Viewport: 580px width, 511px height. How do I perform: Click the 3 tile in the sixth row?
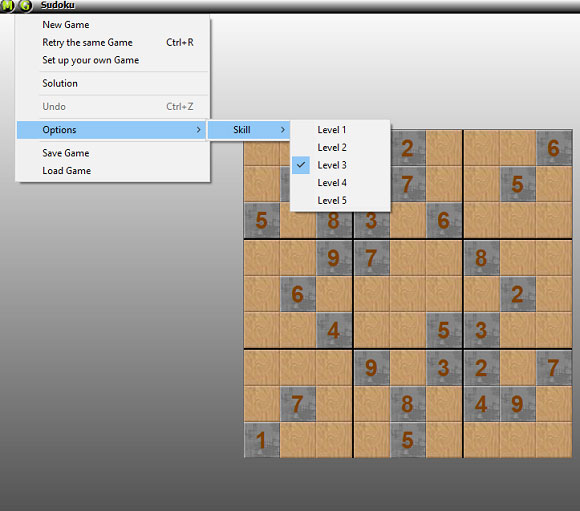(x=481, y=330)
